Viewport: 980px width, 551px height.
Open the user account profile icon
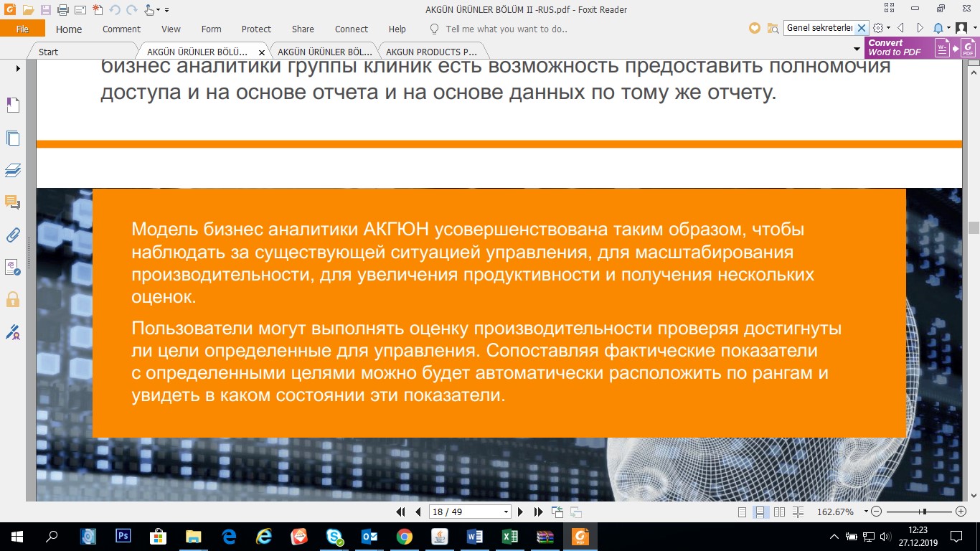tap(961, 28)
